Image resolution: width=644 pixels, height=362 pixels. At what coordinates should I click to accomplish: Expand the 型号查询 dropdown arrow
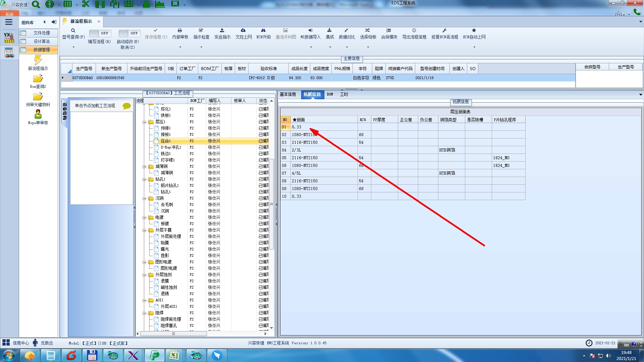coord(73,47)
